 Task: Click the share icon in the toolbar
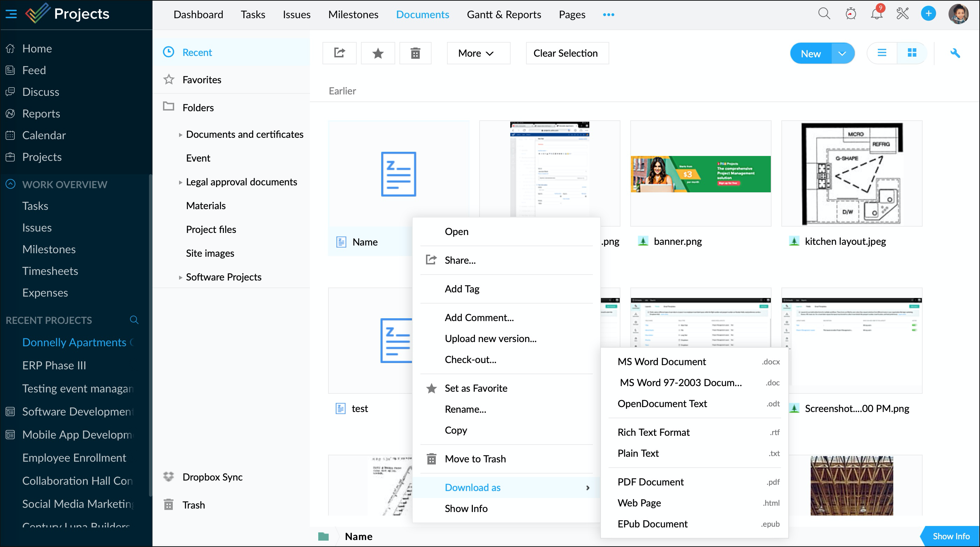click(339, 53)
